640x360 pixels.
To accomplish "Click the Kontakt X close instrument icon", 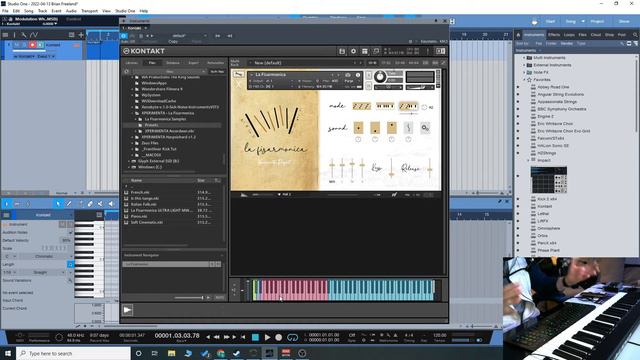I will pos(239,84).
